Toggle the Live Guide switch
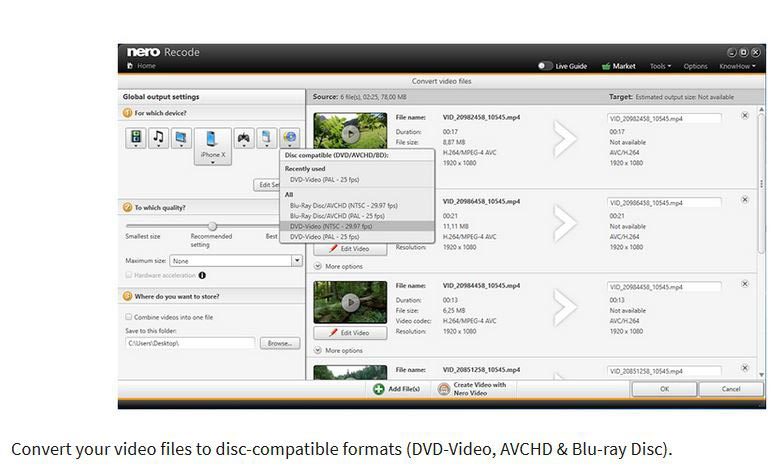Screen dimensions: 781x473 tap(545, 66)
